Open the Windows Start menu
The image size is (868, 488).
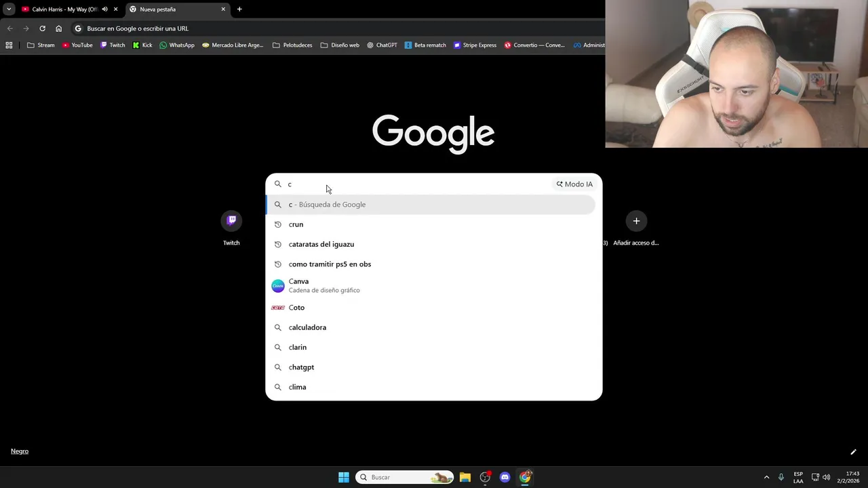[x=344, y=477]
